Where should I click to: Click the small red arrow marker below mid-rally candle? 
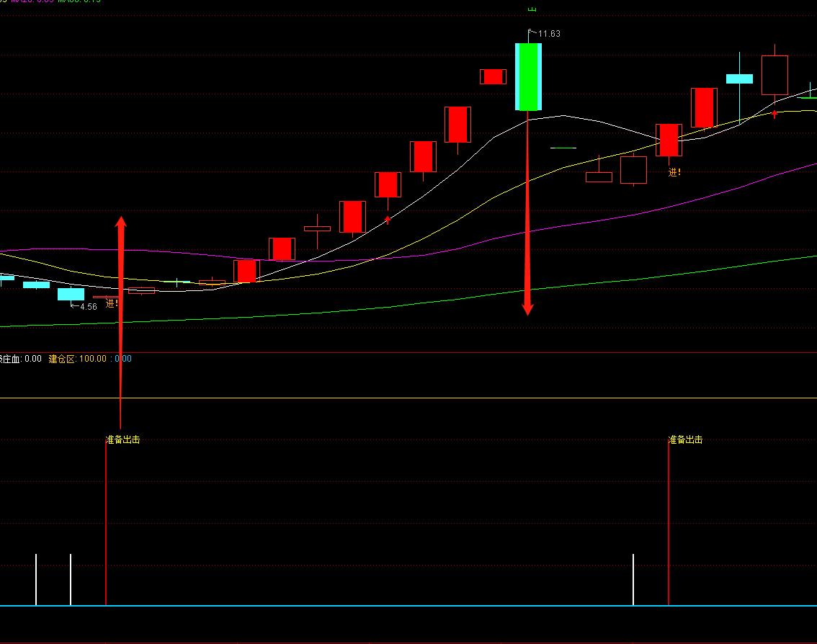(x=388, y=220)
